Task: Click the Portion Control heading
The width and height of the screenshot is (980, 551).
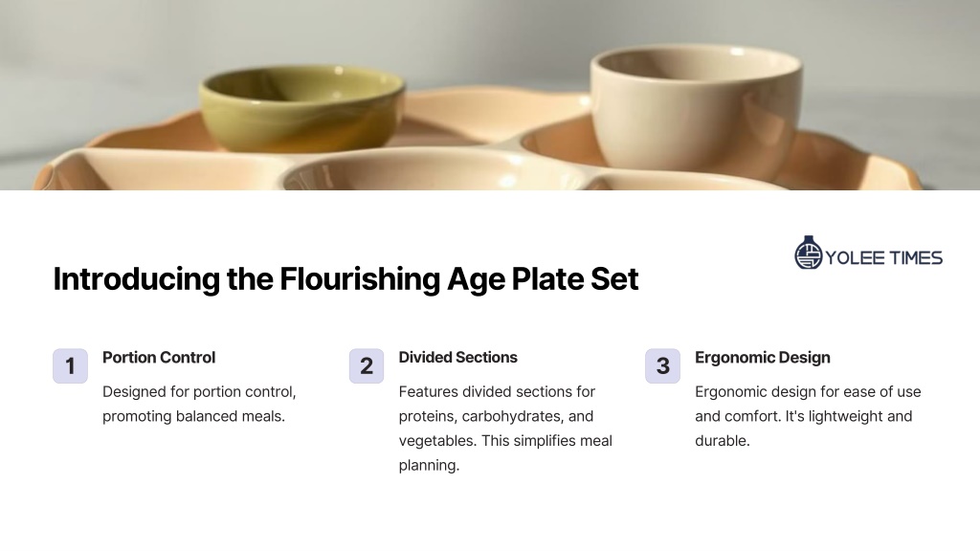Action: coord(159,358)
